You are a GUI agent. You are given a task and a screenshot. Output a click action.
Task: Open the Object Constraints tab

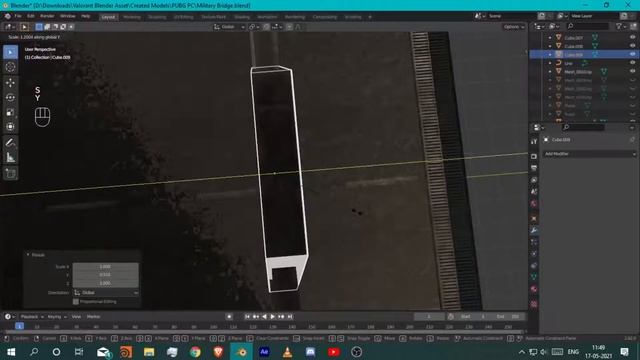[534, 266]
